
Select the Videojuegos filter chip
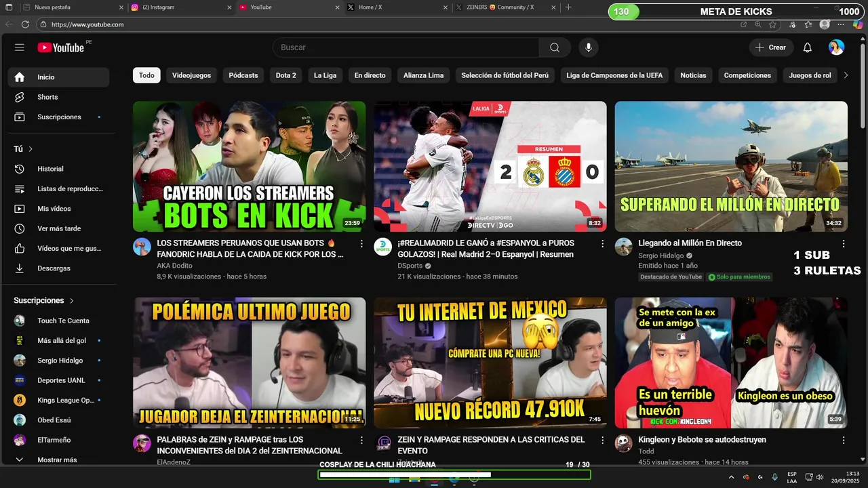[x=191, y=75]
